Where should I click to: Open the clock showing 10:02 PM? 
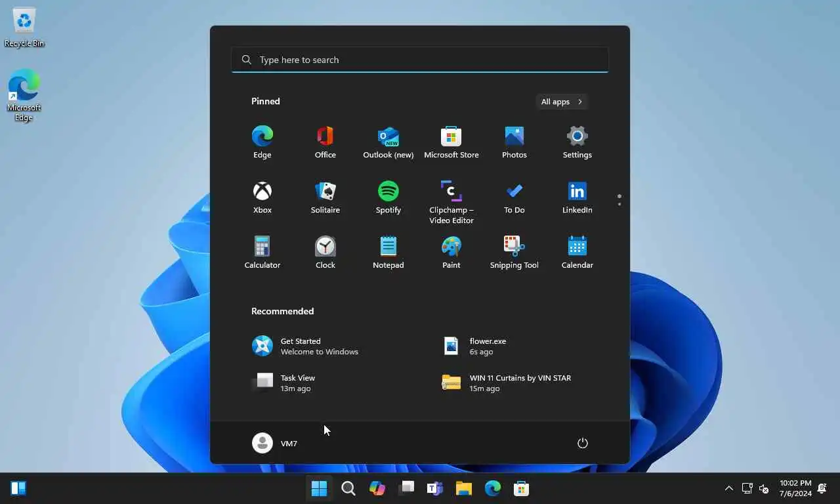(x=795, y=488)
